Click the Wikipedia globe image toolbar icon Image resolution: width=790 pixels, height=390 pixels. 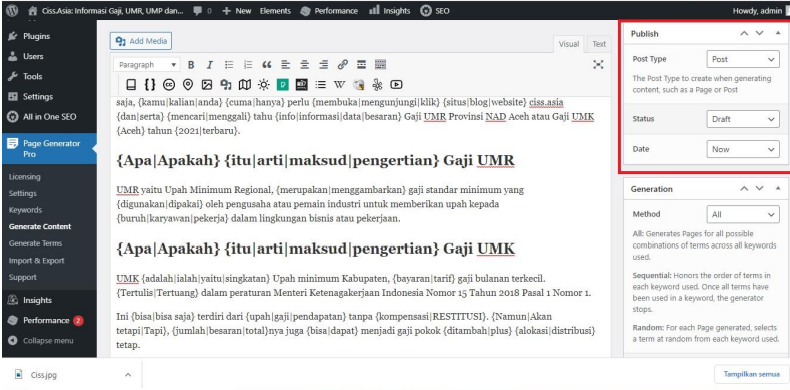pos(359,84)
